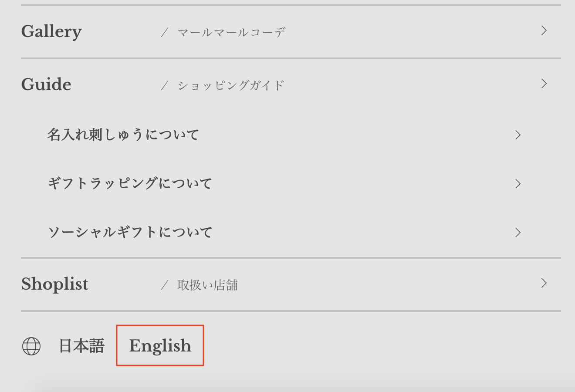Expand the Guide section chevron
The height and width of the screenshot is (392, 575).
click(x=544, y=84)
